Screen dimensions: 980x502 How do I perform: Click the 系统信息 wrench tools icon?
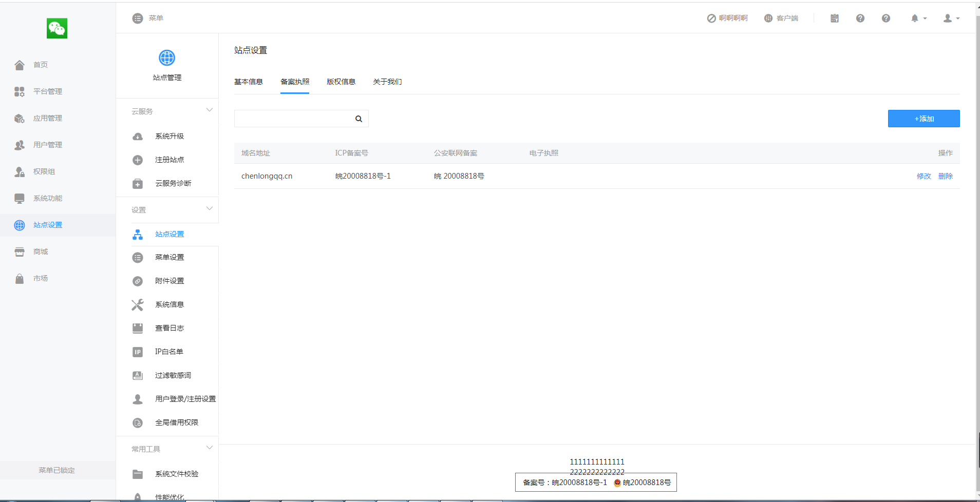[138, 305]
